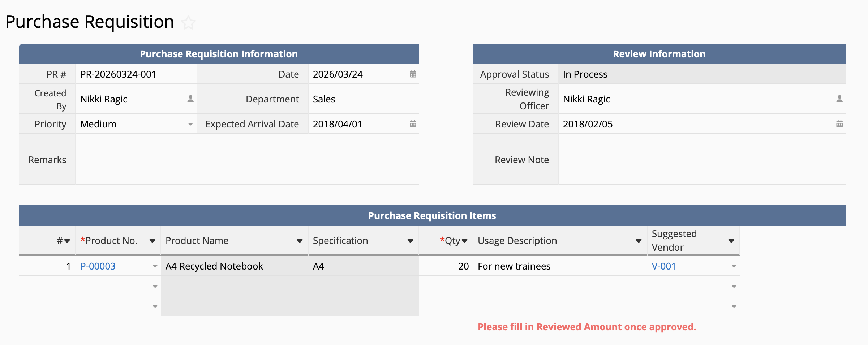
Task: Open Product No. dropdown for P-00003 row
Action: pyautogui.click(x=155, y=266)
